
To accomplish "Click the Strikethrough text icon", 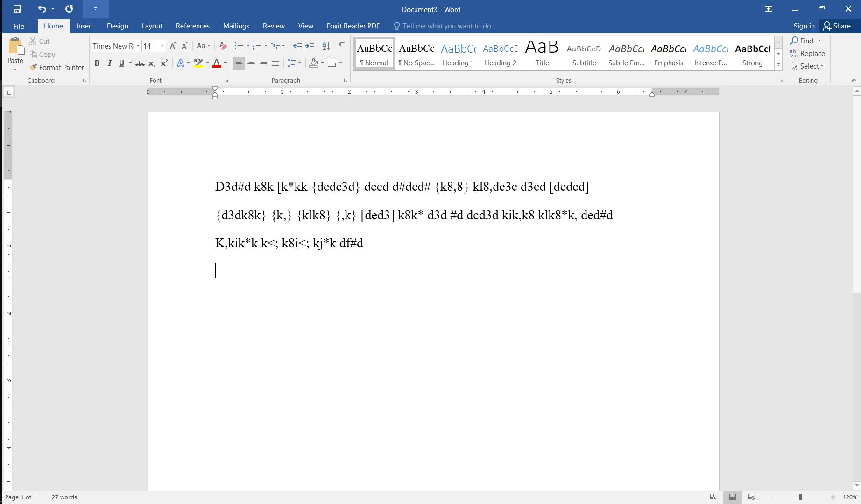I will tap(140, 63).
